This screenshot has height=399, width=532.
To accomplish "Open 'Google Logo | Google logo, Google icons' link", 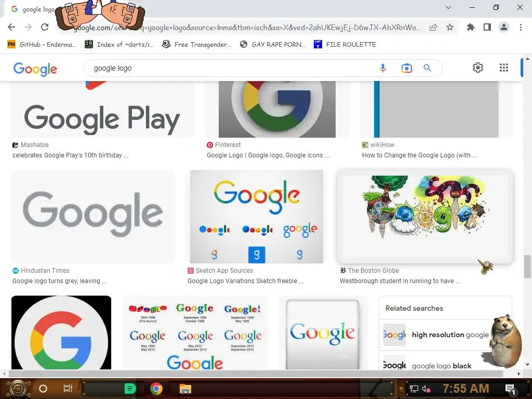I will pyautogui.click(x=268, y=155).
